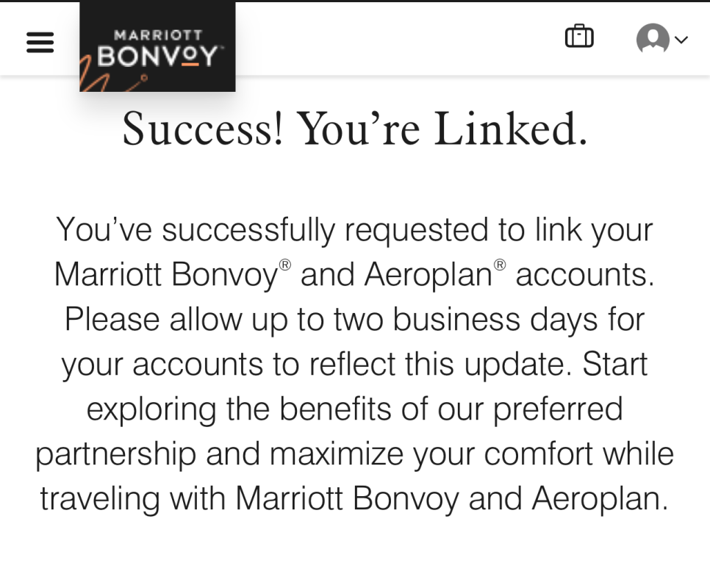The height and width of the screenshot is (588, 710).
Task: Click the word BONVOY in the logo
Action: click(157, 56)
